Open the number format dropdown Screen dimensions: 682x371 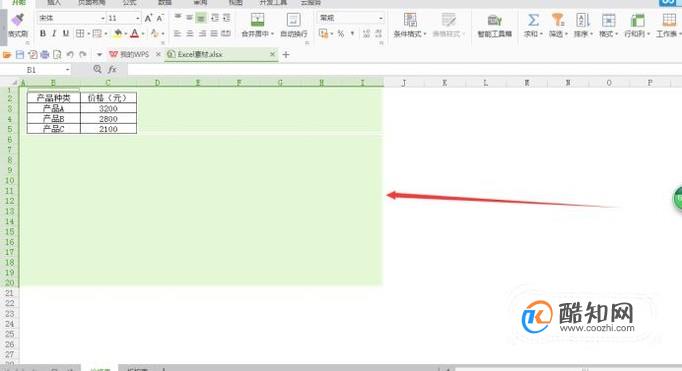pos(381,18)
